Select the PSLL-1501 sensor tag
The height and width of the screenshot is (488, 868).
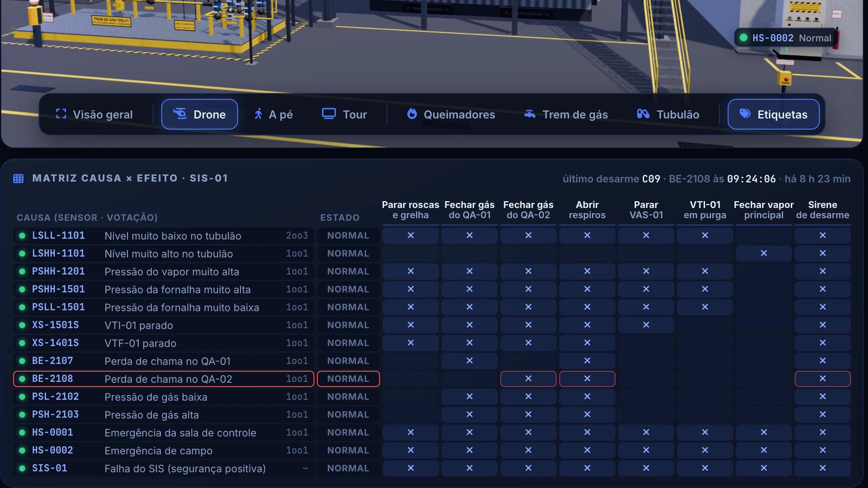click(x=58, y=307)
